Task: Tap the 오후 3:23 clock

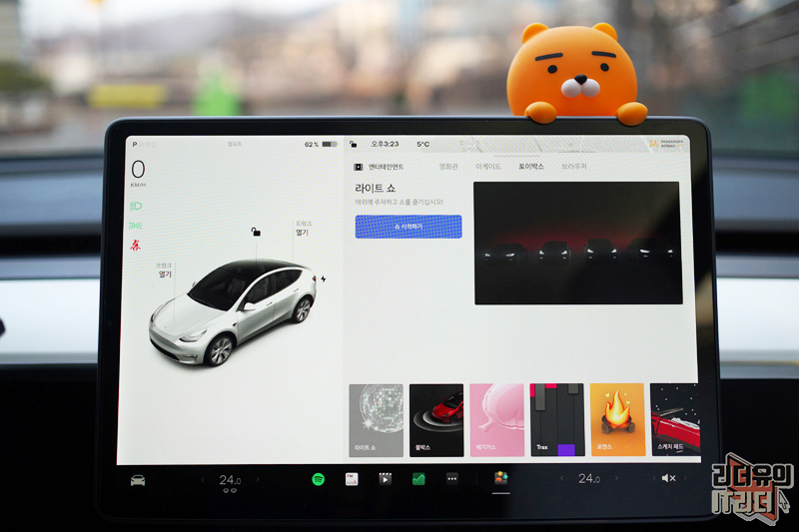Action: coord(385,144)
